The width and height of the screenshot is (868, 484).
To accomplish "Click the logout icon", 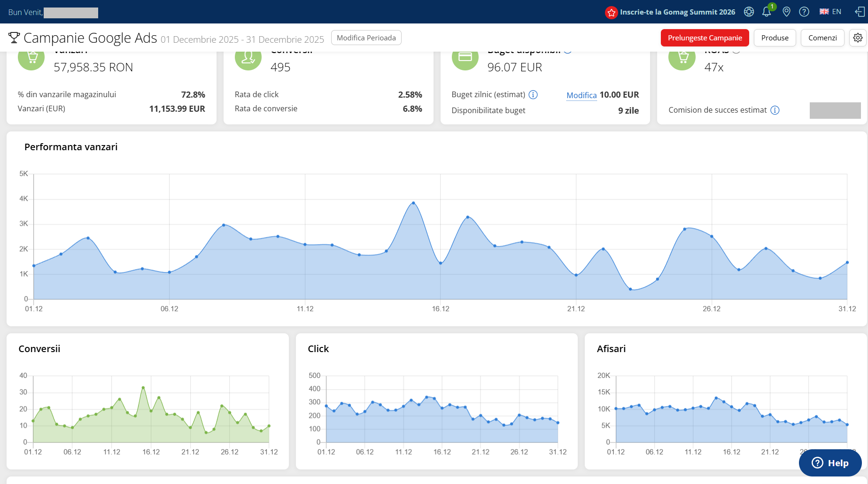I will click(860, 12).
